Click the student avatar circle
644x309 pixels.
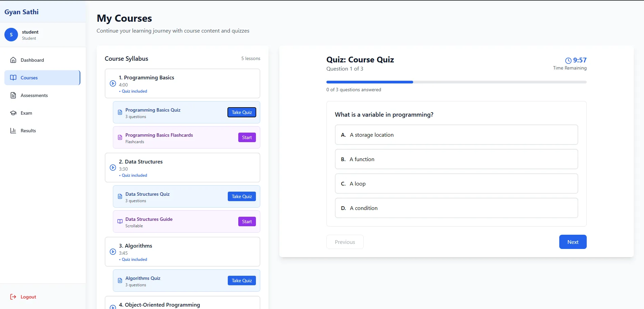click(11, 35)
